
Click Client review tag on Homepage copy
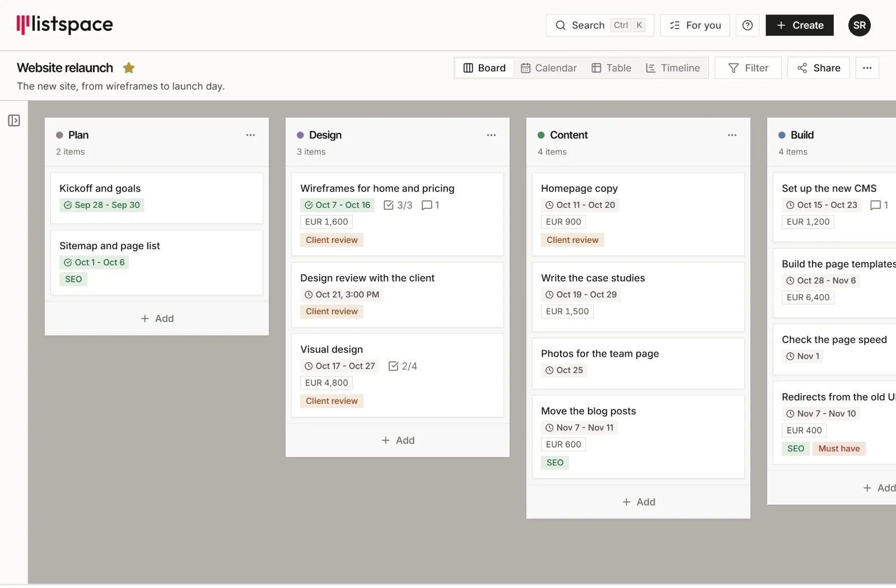pyautogui.click(x=572, y=240)
